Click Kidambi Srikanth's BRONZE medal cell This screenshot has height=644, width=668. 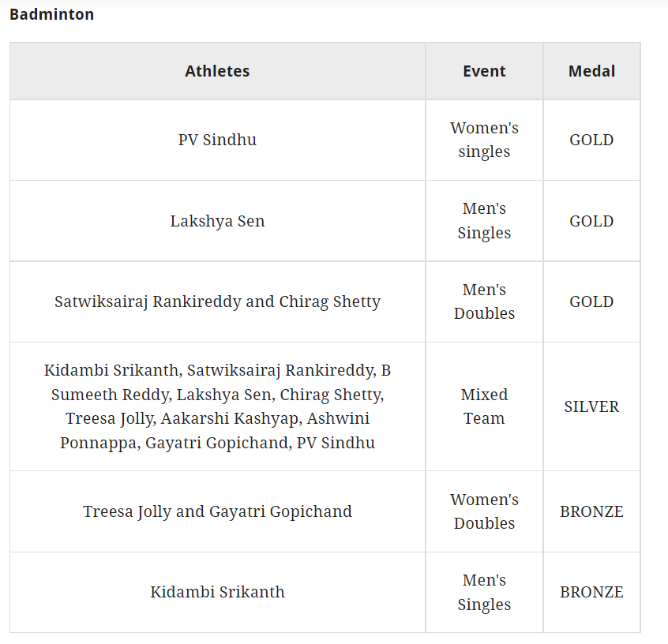point(591,592)
